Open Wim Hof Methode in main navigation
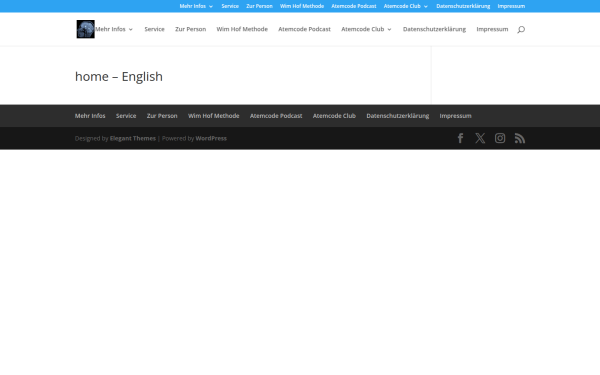The image size is (600, 375). click(242, 29)
